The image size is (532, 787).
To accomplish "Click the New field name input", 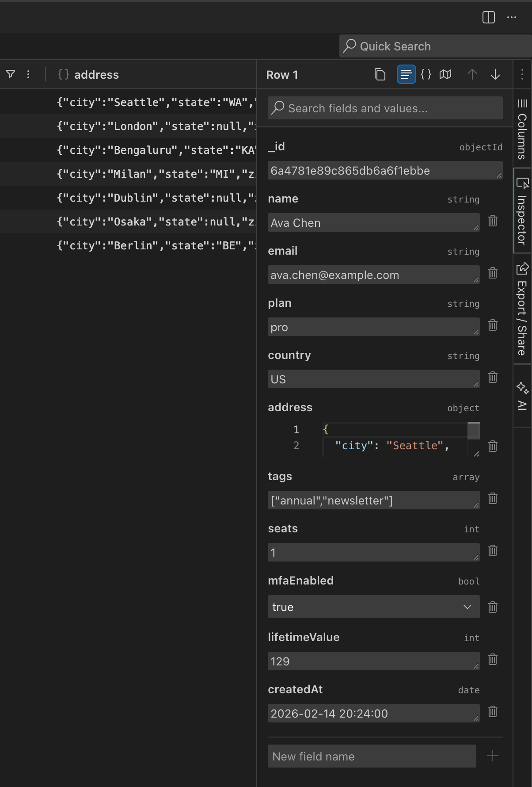I will tap(372, 756).
